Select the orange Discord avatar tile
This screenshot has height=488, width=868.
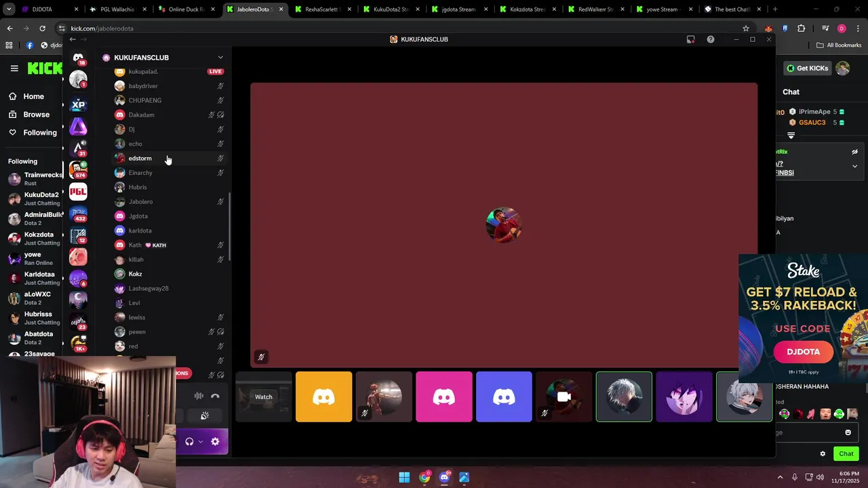(323, 396)
